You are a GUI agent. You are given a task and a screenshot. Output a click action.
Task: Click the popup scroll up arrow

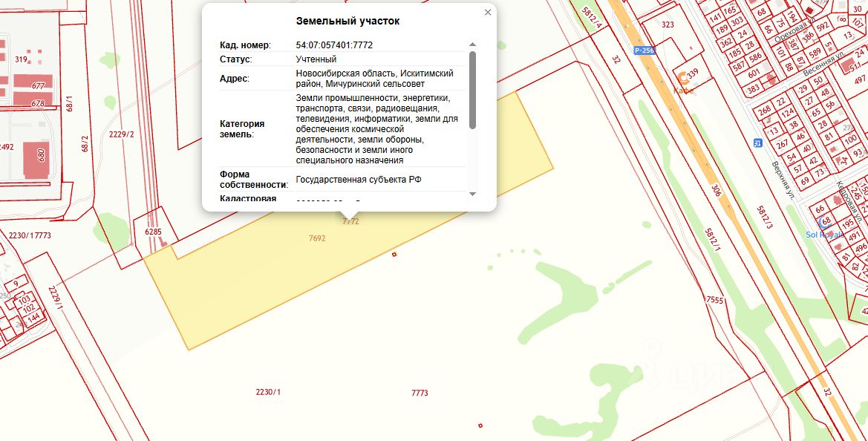pos(472,45)
